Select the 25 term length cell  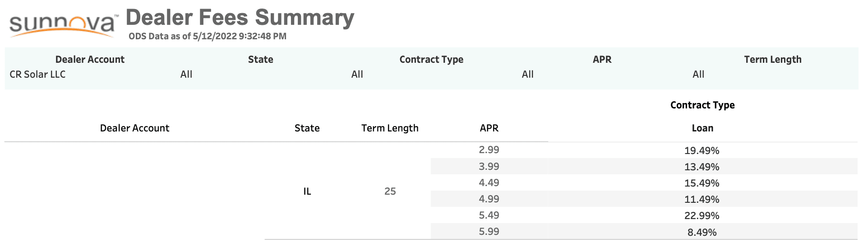[390, 192]
